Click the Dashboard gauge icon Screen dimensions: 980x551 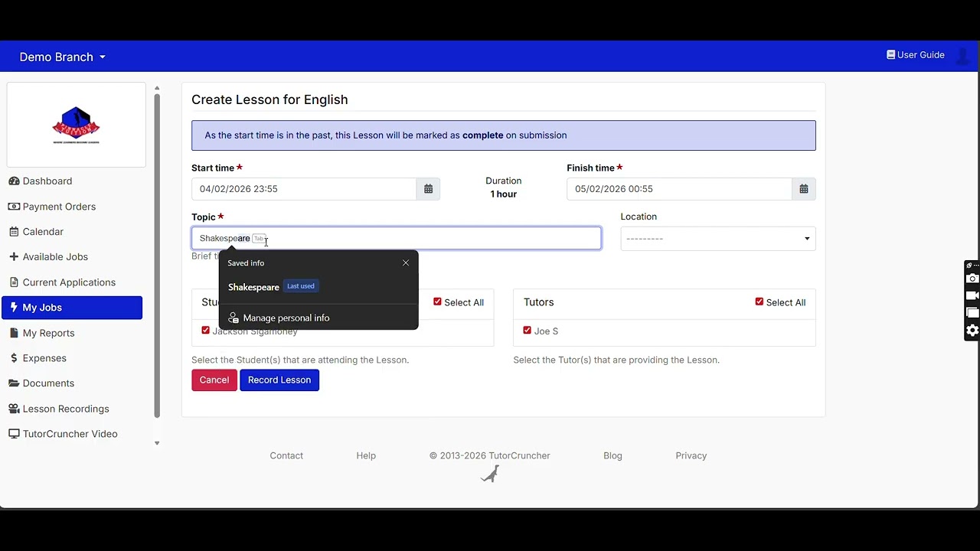pos(14,181)
